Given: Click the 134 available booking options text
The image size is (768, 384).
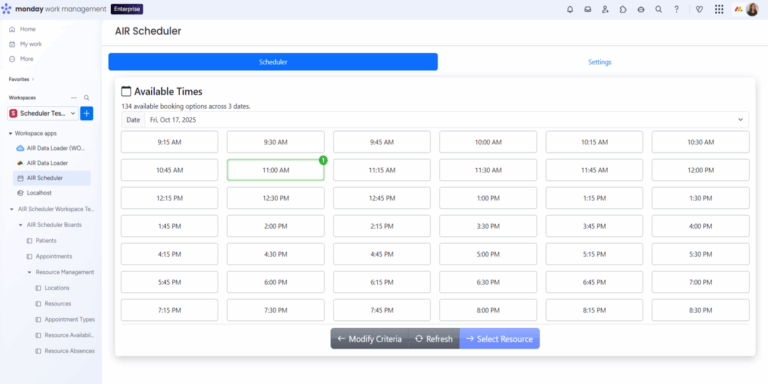Looking at the screenshot, I should pyautogui.click(x=186, y=106).
